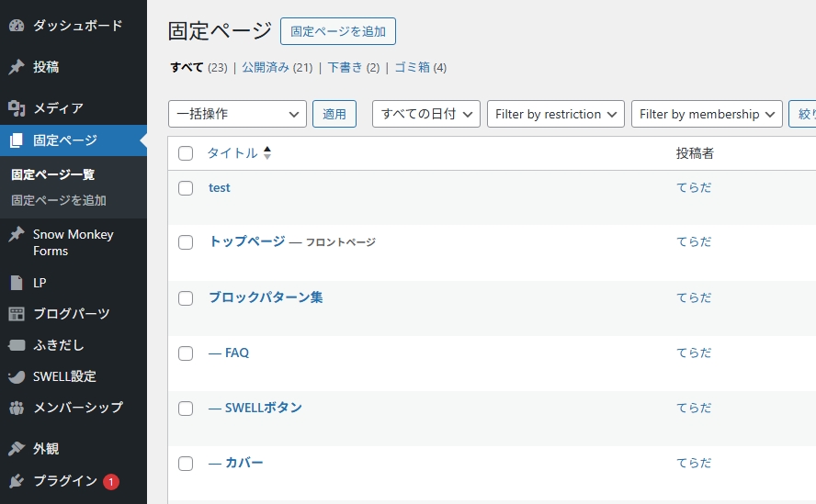Screen dimensions: 816x504
Task: Click the メンバーシップ group icon
Action: 17,408
